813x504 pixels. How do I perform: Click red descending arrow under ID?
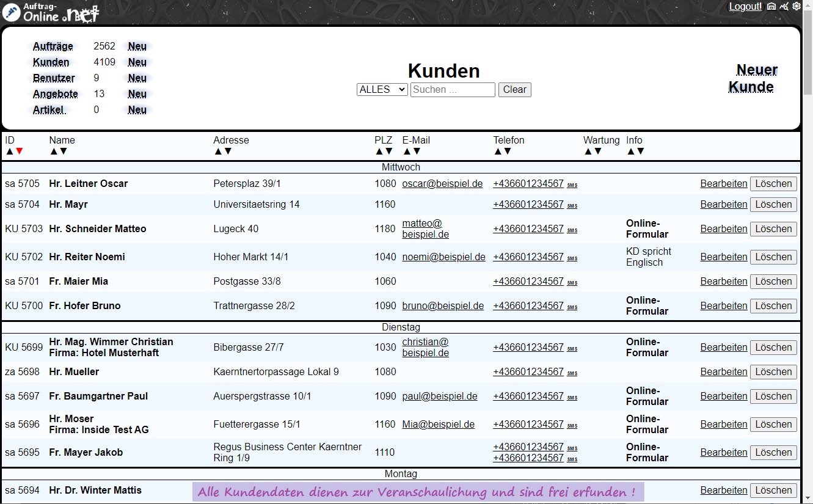[x=20, y=152]
